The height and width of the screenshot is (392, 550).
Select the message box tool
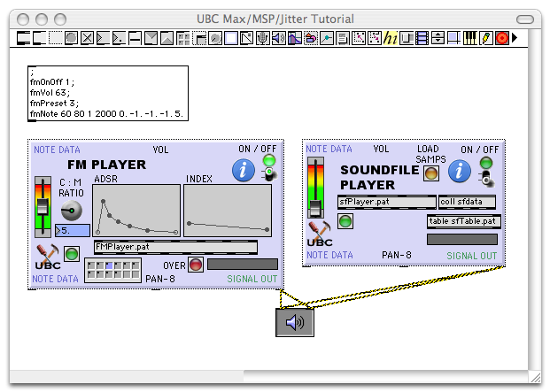click(39, 38)
